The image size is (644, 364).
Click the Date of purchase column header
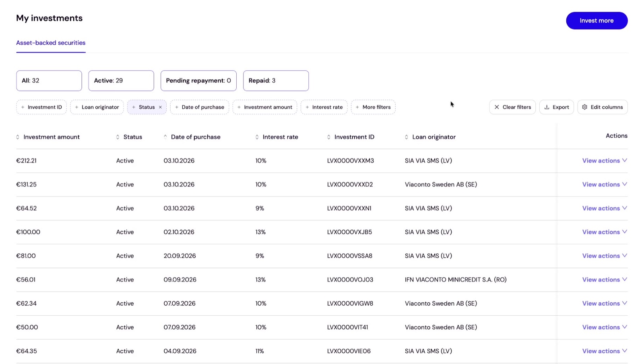(196, 137)
